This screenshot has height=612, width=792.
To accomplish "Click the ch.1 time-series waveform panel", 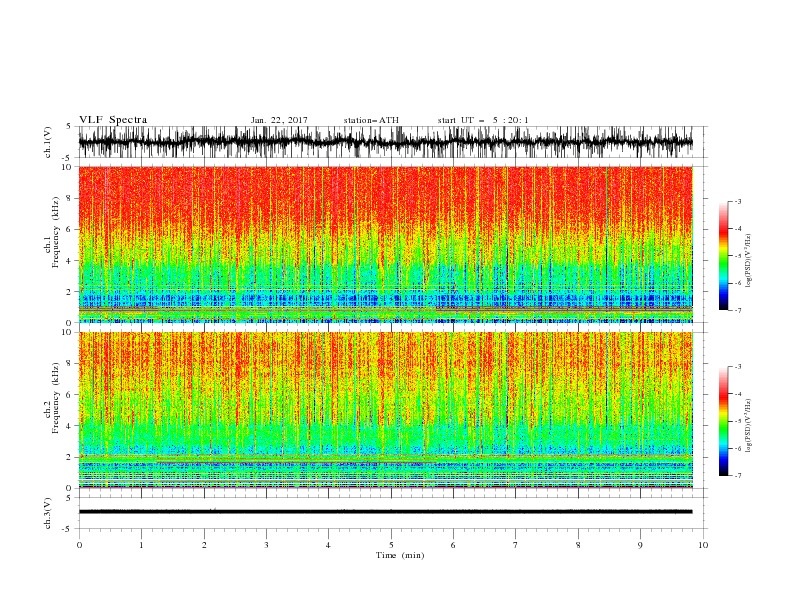I will pyautogui.click(x=393, y=142).
